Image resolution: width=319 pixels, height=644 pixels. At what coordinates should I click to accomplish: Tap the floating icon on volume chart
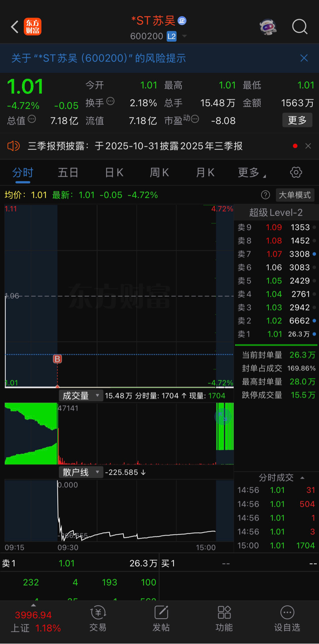[x=223, y=416]
